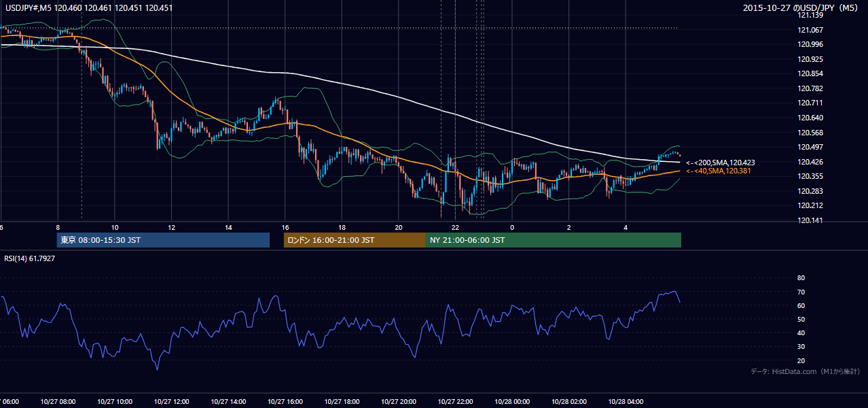Click the 10/27 10:00 bottom time label
Viewport: 868px width, 408px height.
114,402
